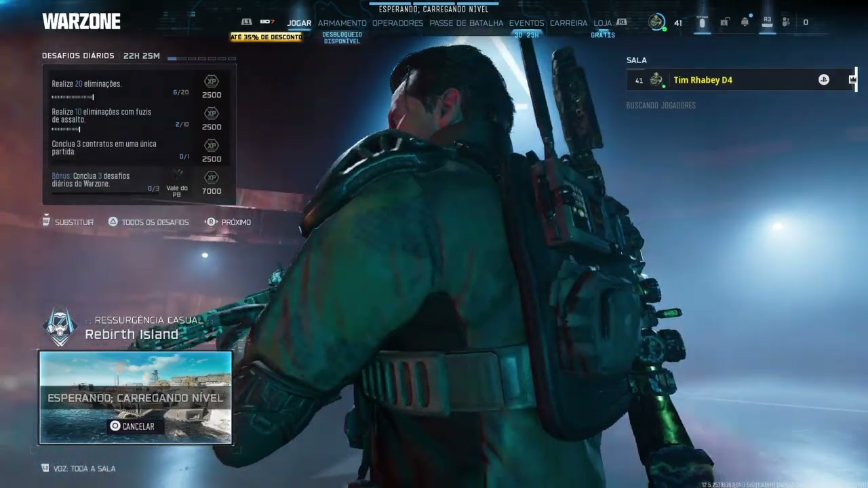Click the R1 bumper prompt icon

[x=621, y=22]
